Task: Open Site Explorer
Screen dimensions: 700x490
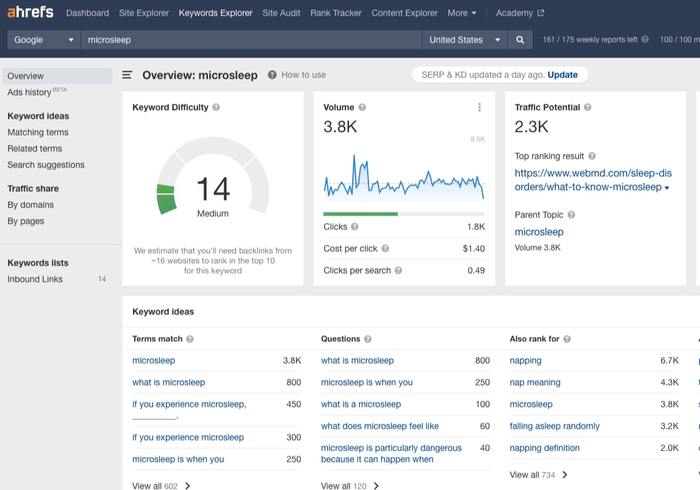Action: coord(144,13)
